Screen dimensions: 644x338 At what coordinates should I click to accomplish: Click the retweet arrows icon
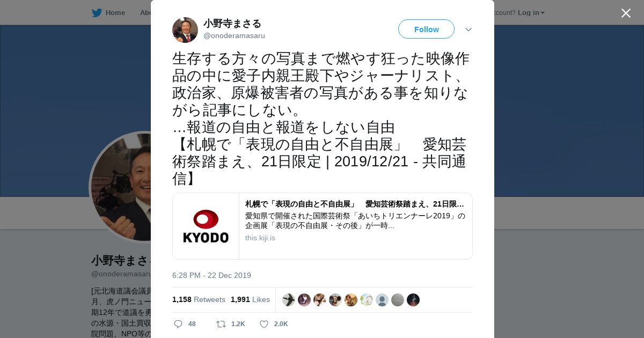point(221,324)
